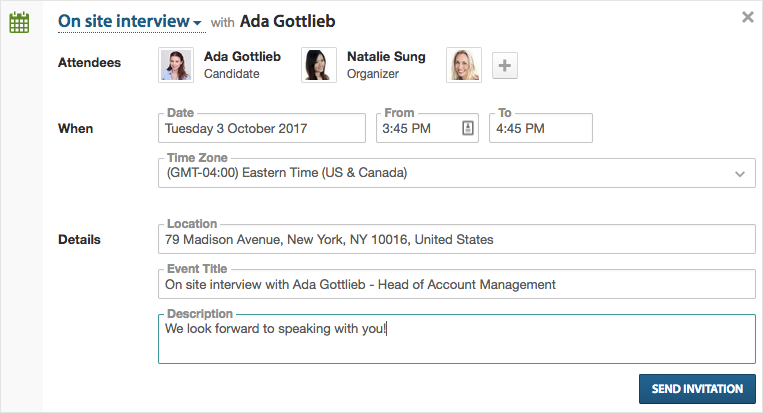This screenshot has height=413, width=763.
Task: Click the icon inside the From field
Action: coord(468,128)
